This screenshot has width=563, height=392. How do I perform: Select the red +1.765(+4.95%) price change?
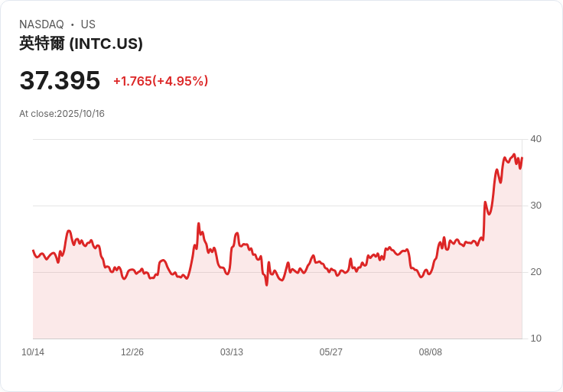161,81
